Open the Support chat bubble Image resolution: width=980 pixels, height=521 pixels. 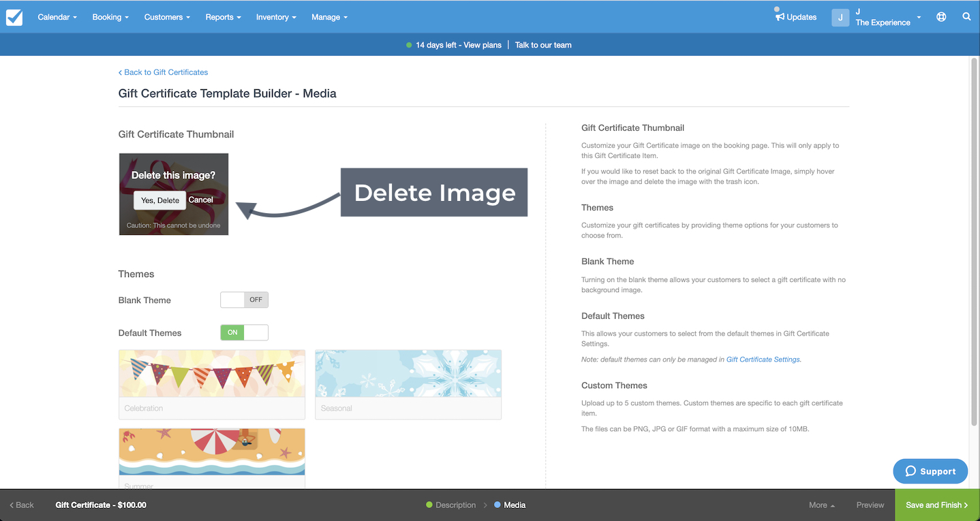click(x=930, y=471)
